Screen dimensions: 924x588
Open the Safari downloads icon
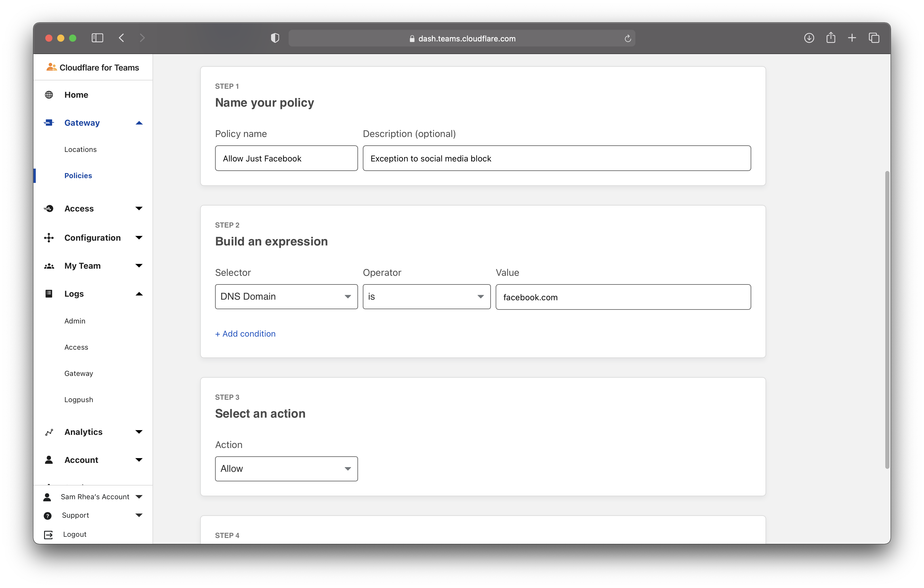point(809,38)
